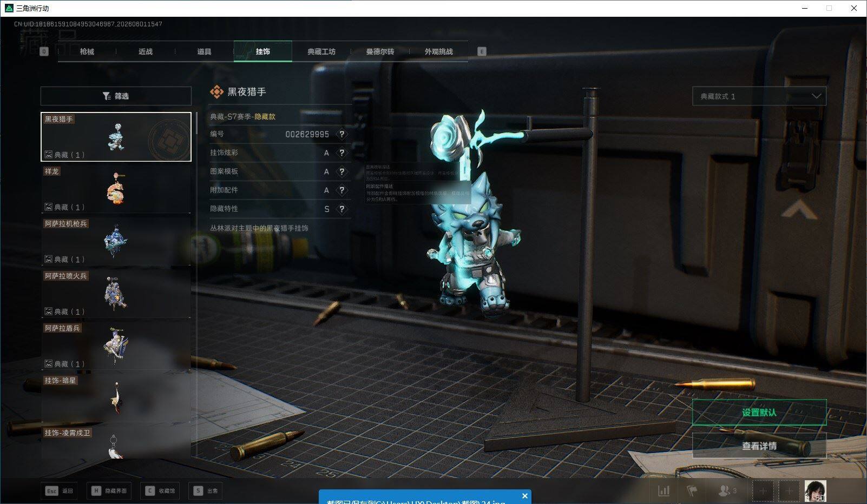
Task: Close the 三角洲行动 window
Action: click(x=854, y=8)
